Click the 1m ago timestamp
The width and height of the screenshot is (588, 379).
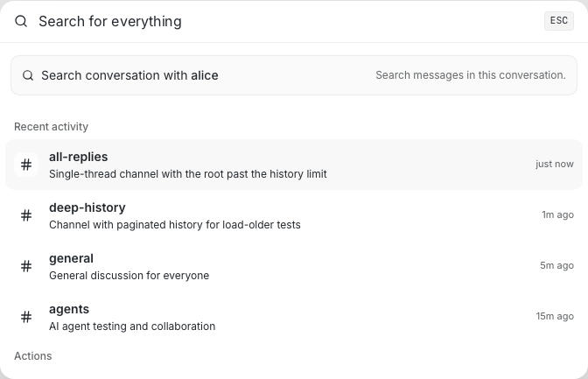tap(557, 214)
